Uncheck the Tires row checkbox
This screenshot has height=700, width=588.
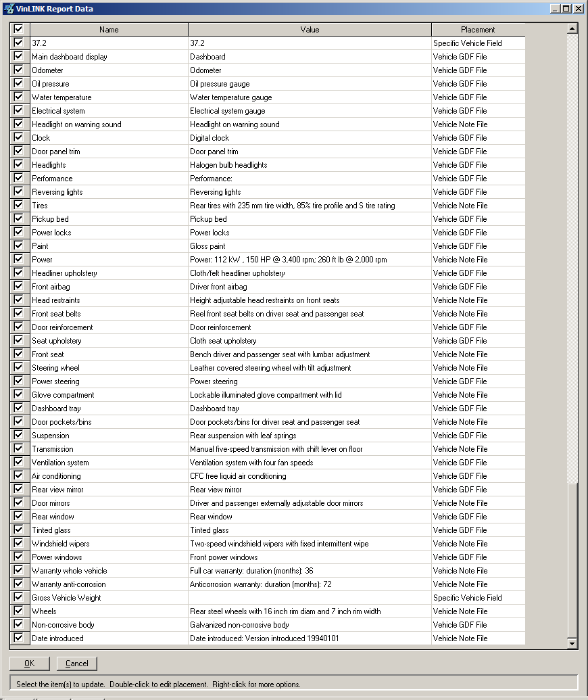18,206
